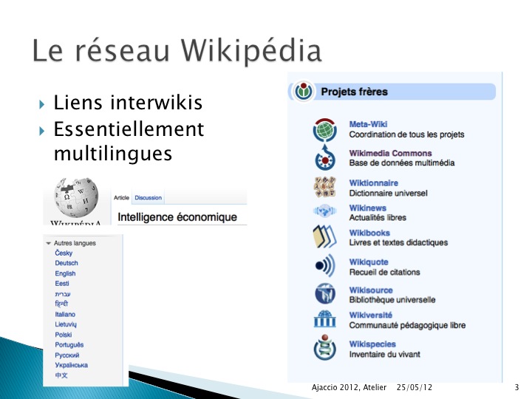
Task: Click the Wikinews globe icon
Action: [324, 211]
